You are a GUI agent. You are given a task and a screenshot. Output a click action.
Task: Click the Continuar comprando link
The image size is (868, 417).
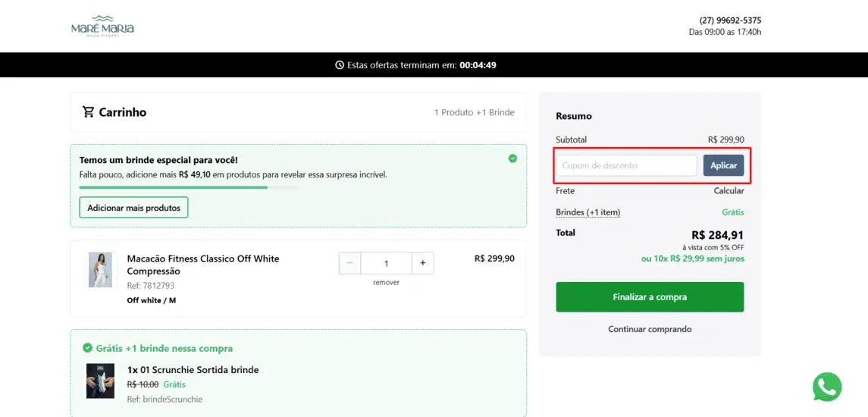click(650, 329)
